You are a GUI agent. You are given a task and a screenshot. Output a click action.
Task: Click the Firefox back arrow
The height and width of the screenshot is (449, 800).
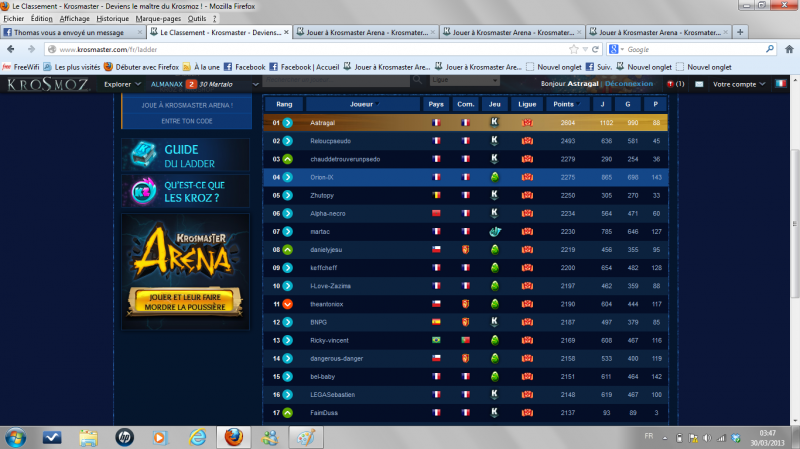click(x=11, y=49)
